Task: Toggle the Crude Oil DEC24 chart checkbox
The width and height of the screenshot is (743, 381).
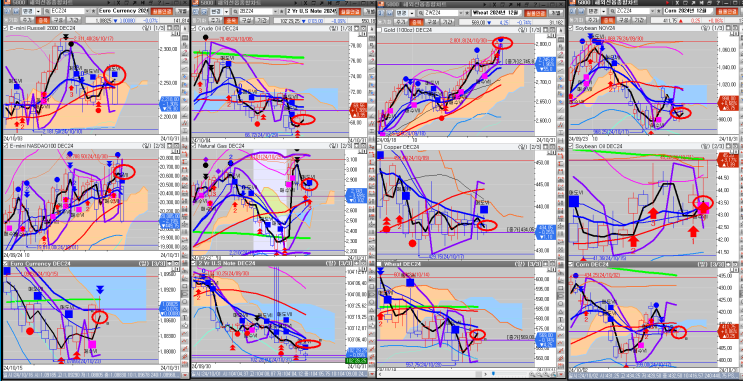Action: tap(193, 28)
